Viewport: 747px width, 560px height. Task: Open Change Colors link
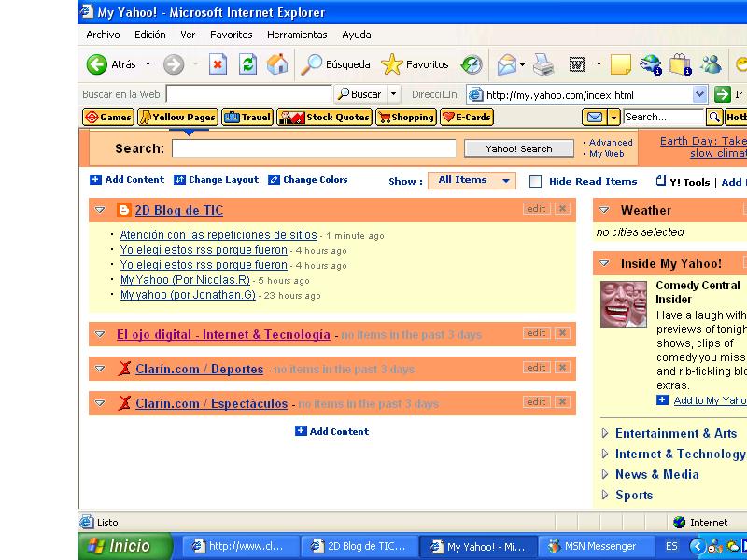click(x=308, y=179)
